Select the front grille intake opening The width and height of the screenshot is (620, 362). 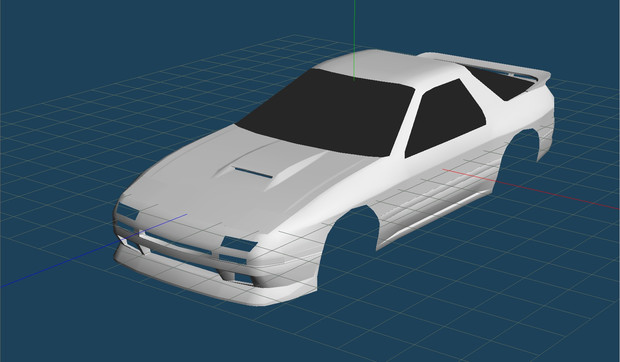[x=178, y=243]
